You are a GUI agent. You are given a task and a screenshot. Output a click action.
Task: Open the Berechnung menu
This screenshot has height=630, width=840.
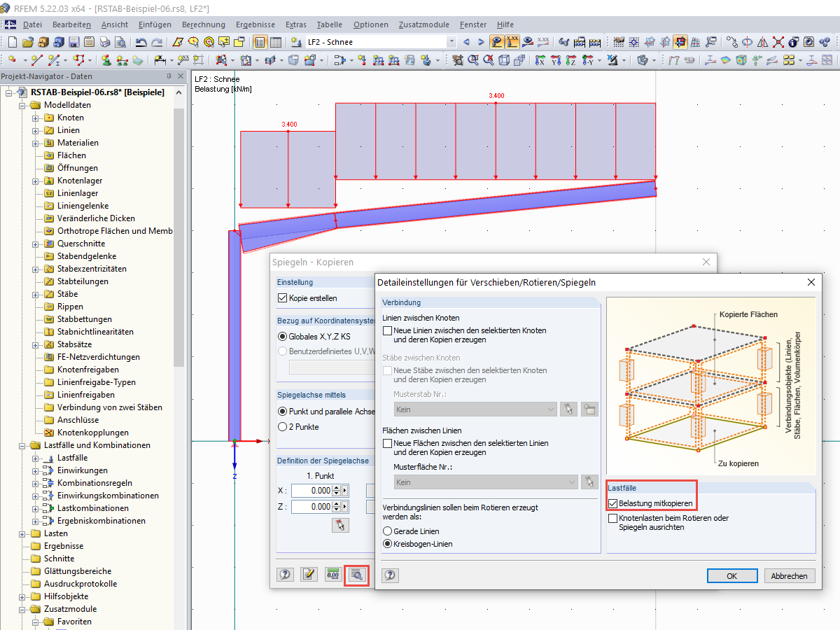coord(203,24)
